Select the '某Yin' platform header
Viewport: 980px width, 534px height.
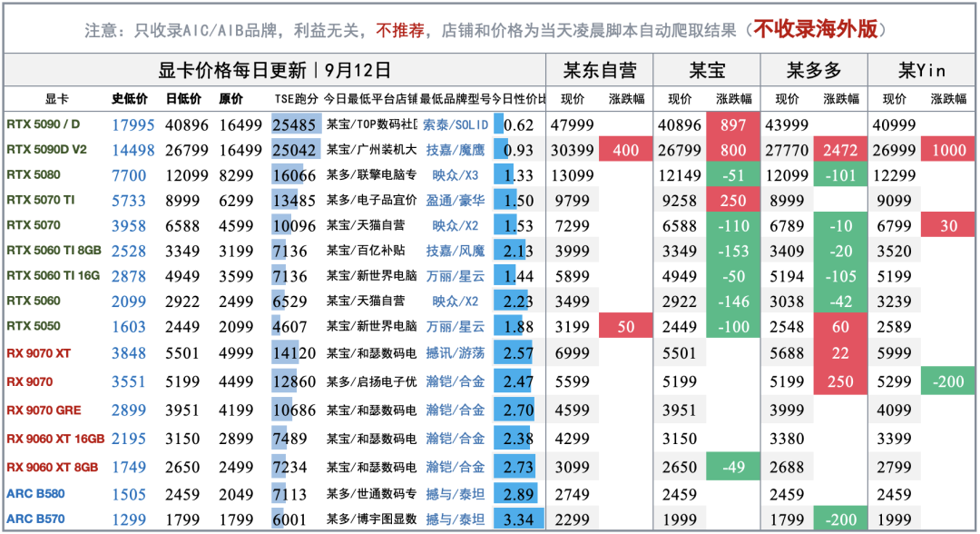(921, 70)
